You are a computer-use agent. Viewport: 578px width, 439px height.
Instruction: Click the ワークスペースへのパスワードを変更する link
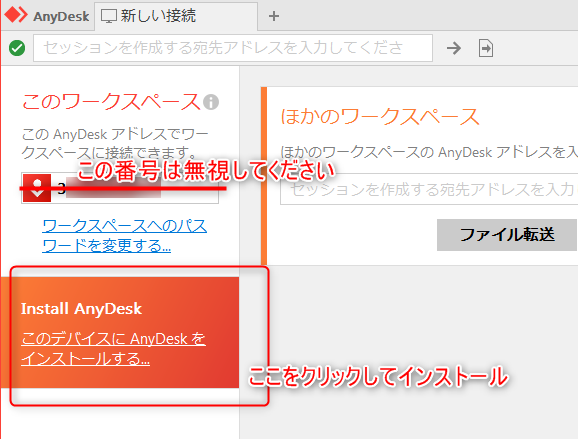[125, 236]
